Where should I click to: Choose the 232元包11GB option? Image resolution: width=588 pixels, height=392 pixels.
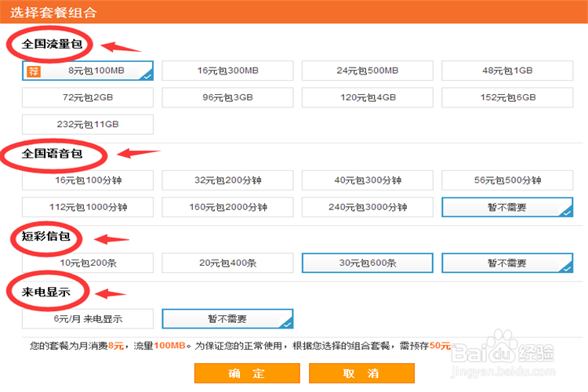click(x=88, y=124)
